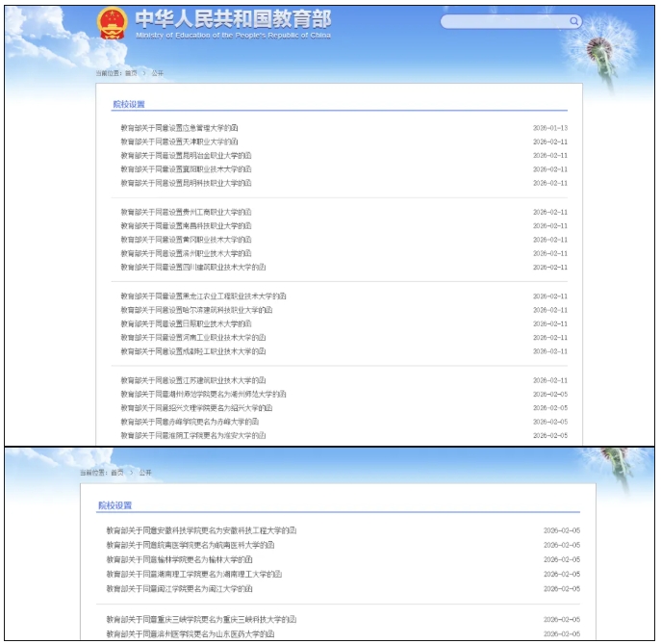This screenshot has height=644, width=661.
Task: Open the 皖南医科大学 renaming letter
Action: click(x=191, y=545)
